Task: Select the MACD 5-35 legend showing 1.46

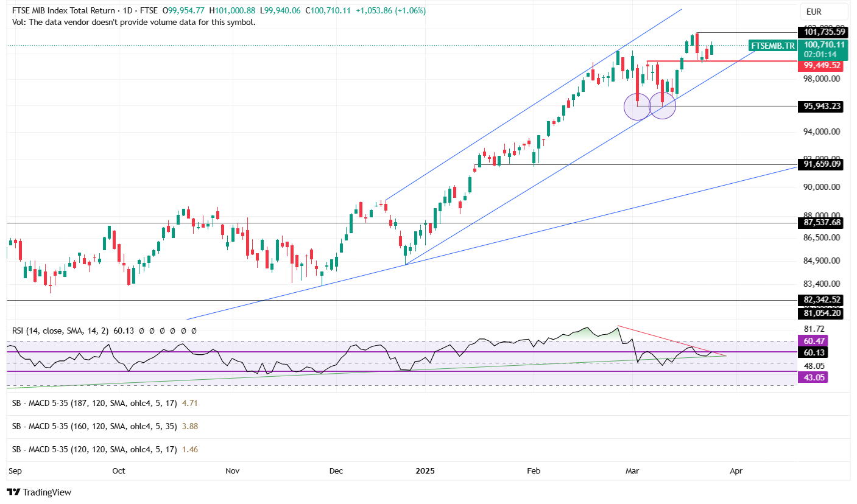Action: pos(105,449)
